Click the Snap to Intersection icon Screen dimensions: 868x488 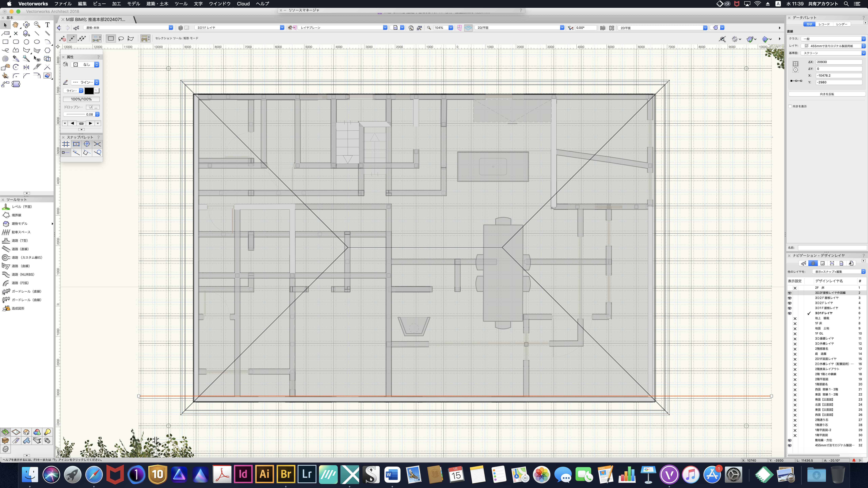(97, 144)
